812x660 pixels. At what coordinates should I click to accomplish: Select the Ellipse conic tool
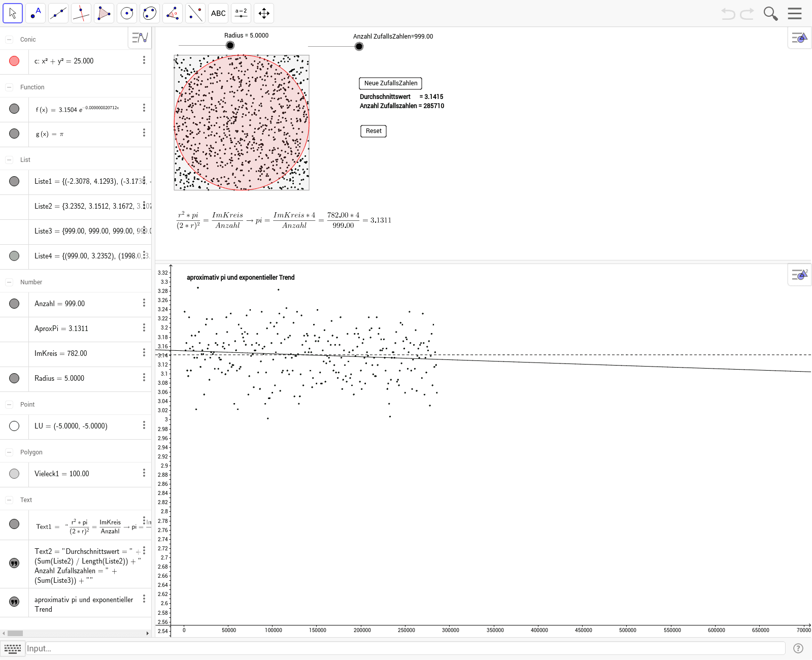(150, 13)
